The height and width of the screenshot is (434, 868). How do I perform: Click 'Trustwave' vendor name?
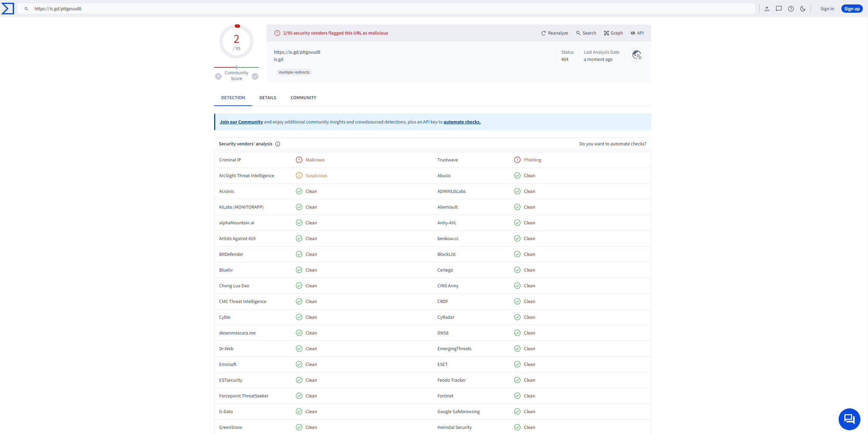coord(448,160)
